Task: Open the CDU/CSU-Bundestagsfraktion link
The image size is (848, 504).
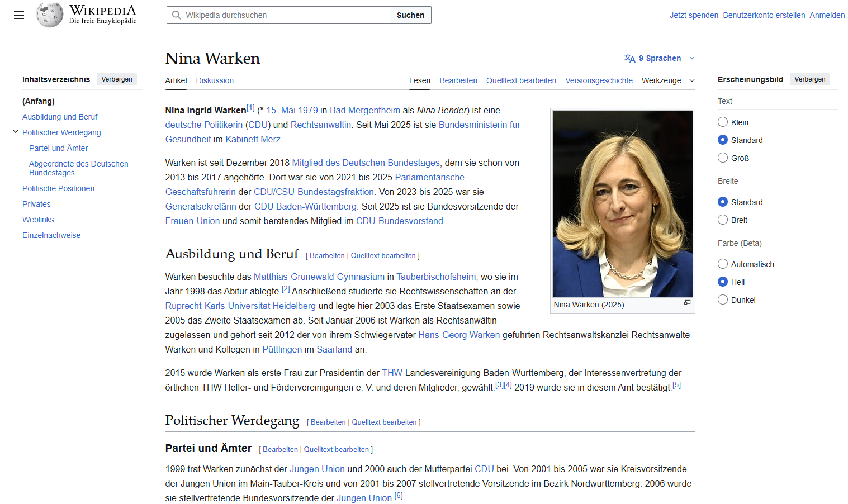Action: click(x=314, y=192)
